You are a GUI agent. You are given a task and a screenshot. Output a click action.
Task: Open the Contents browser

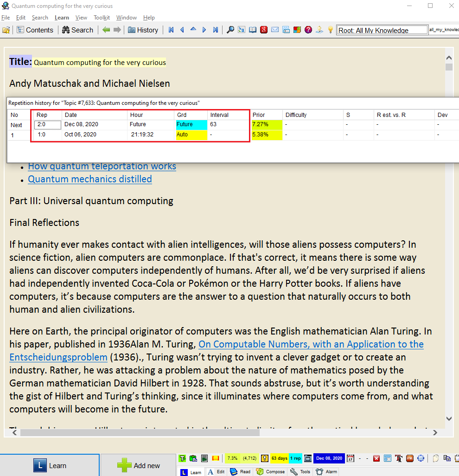35,30
